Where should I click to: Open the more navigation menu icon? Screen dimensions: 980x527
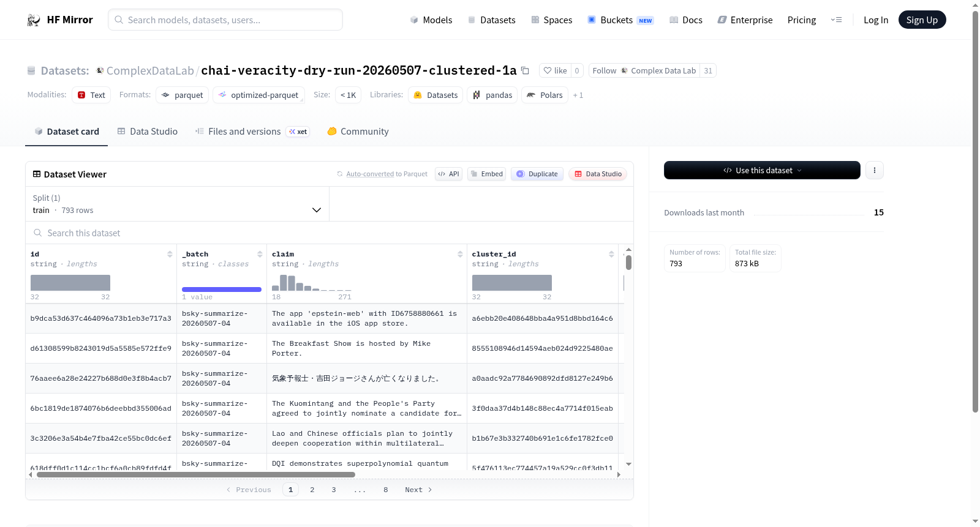[836, 20]
